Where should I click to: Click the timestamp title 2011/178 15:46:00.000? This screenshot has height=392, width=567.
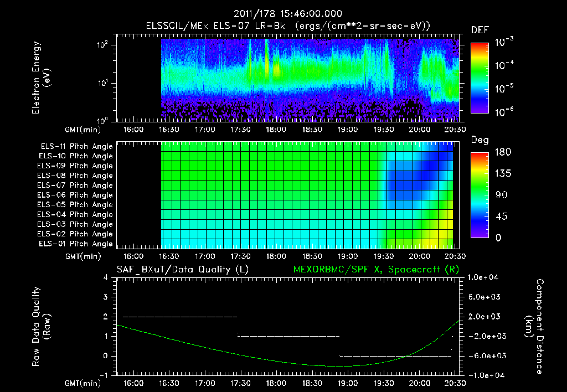[287, 14]
